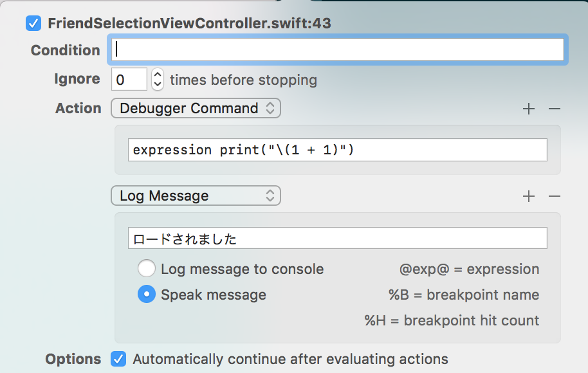This screenshot has height=373, width=588.
Task: Open the Debugger Command action dropdown
Action: [196, 108]
